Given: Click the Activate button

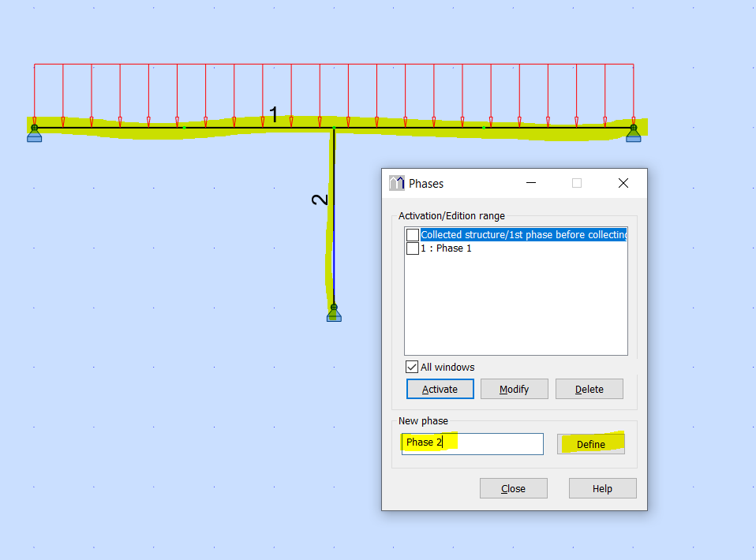Looking at the screenshot, I should (440, 388).
